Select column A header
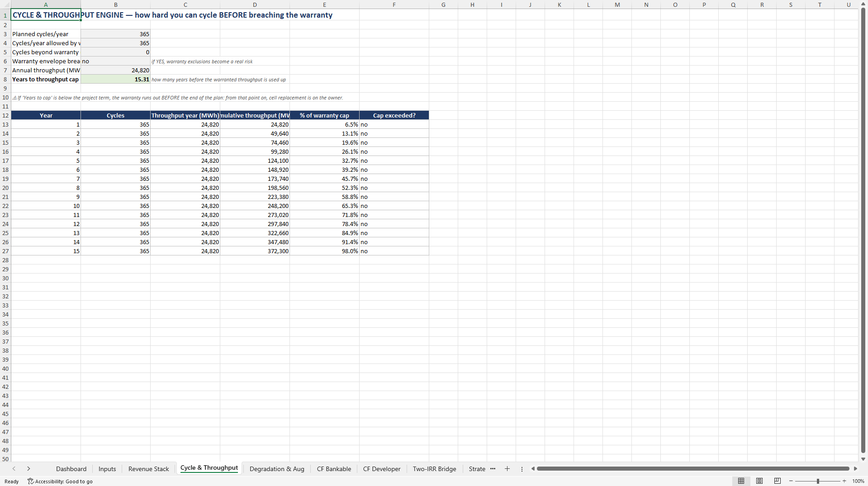The width and height of the screenshot is (868, 486). pos(46,5)
